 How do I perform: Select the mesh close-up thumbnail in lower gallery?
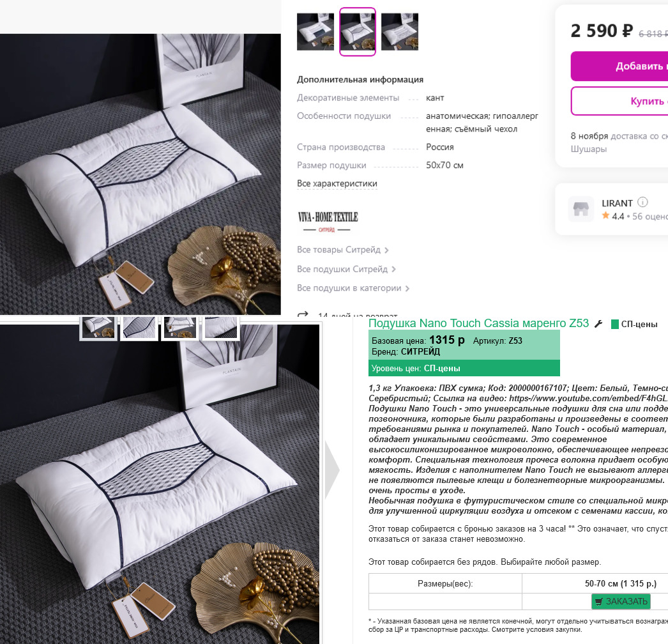pyautogui.click(x=139, y=327)
